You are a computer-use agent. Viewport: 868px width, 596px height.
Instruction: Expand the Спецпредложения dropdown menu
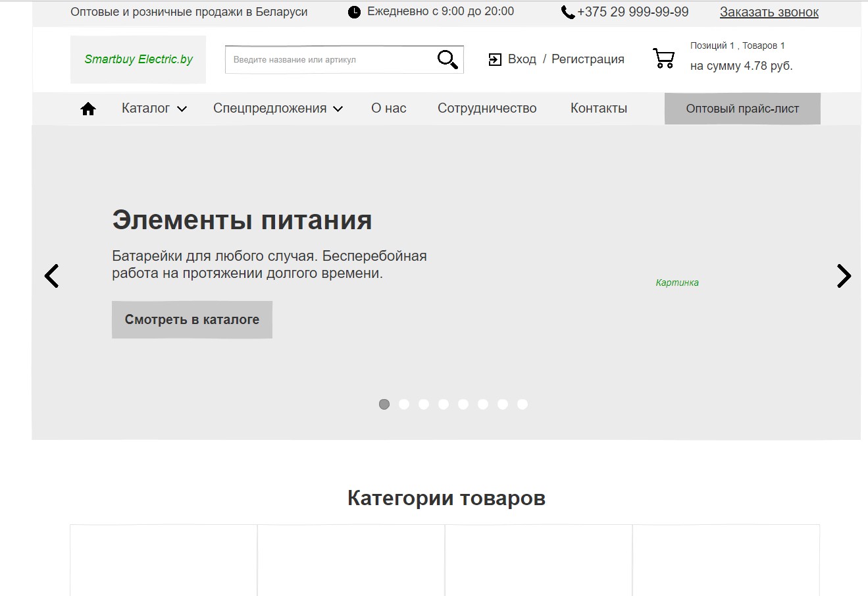tap(278, 109)
